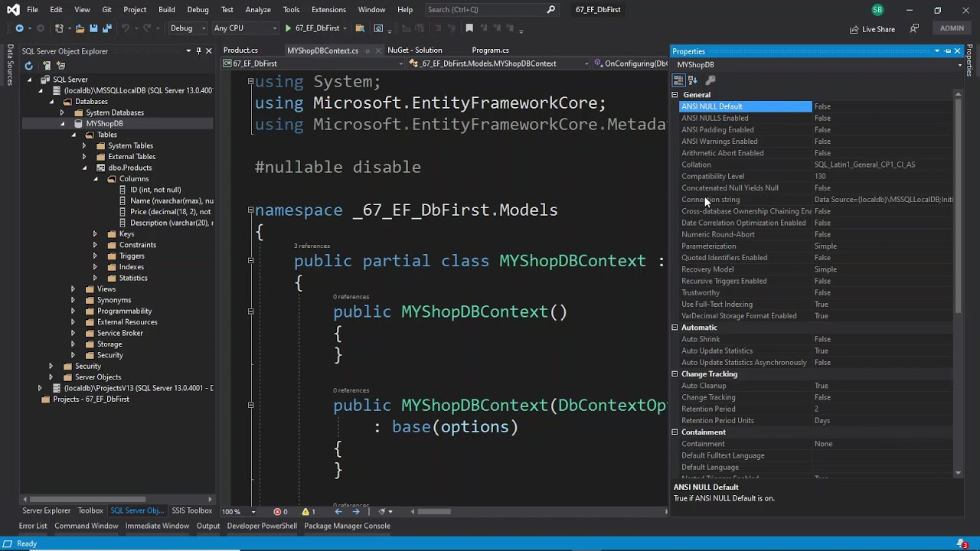980x551 pixels.
Task: Navigate to previous issue arrow in editor
Action: pyautogui.click(x=338, y=512)
